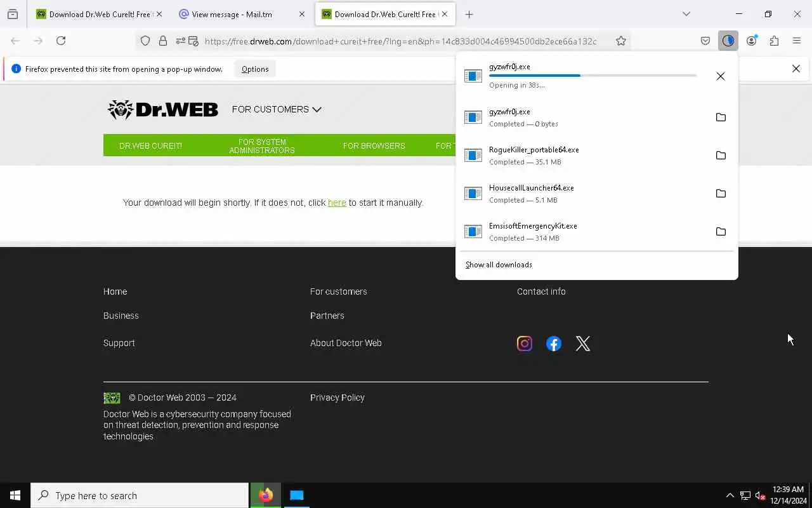Click the Dr.WEB logo
Image resolution: width=812 pixels, height=508 pixels.
click(163, 109)
